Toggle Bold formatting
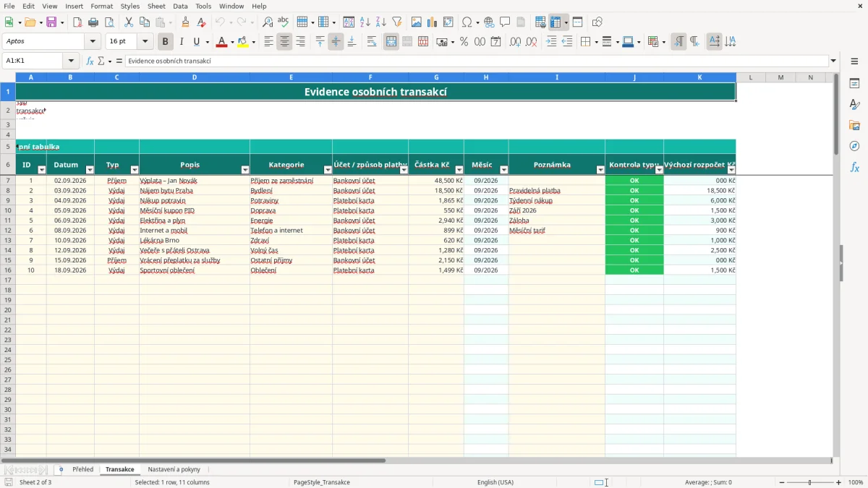This screenshot has height=488, width=868. (165, 42)
